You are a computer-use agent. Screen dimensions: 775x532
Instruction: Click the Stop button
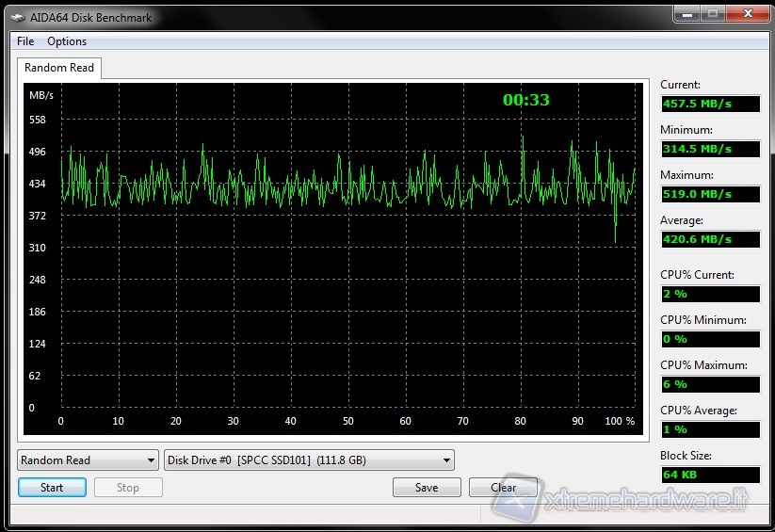(x=128, y=488)
